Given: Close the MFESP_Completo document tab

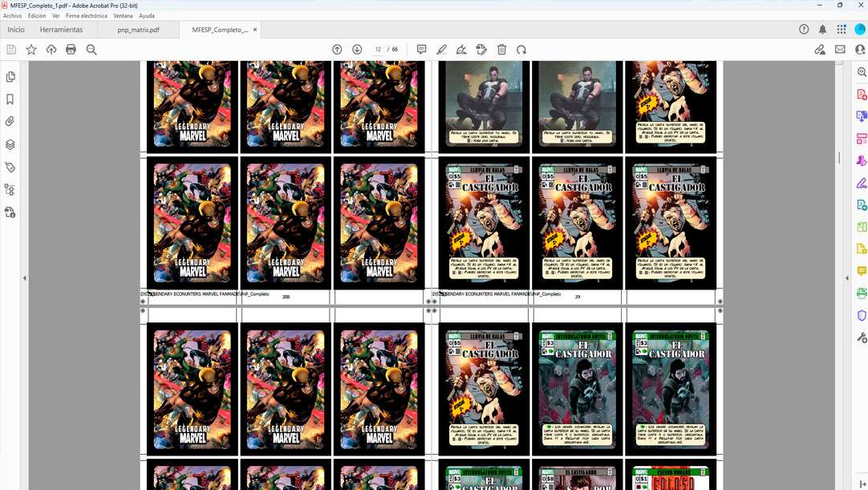Looking at the screenshot, I should pos(254,30).
